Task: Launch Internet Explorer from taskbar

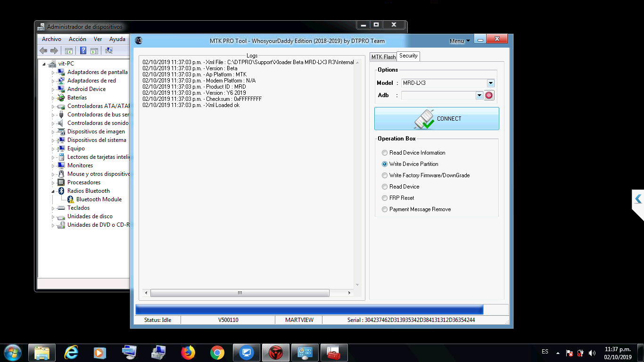Action: click(x=71, y=352)
